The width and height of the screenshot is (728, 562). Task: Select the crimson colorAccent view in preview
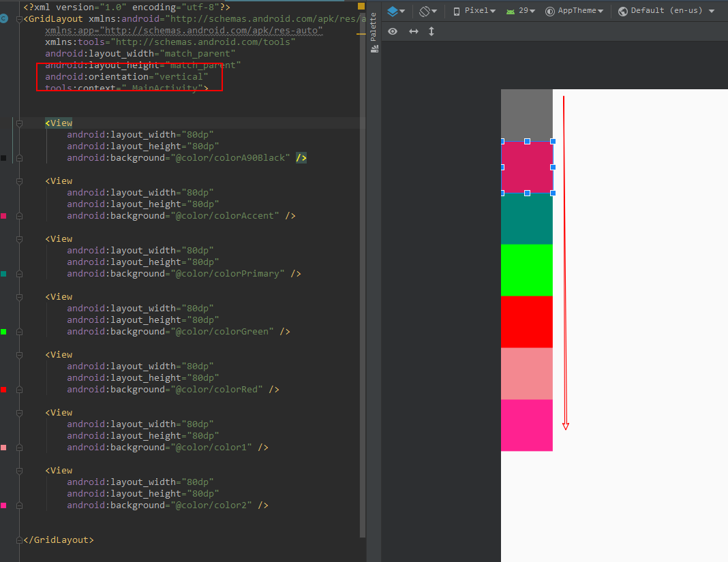[526, 167]
